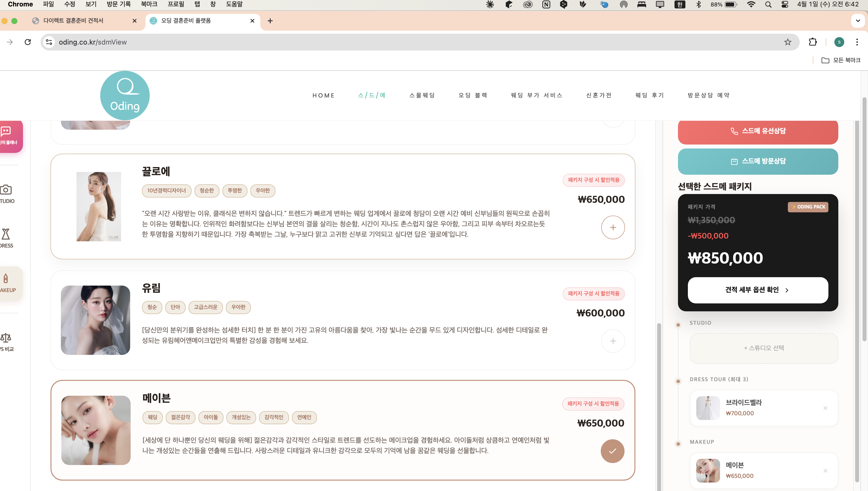Add 유림 using its plus button

pyautogui.click(x=613, y=341)
